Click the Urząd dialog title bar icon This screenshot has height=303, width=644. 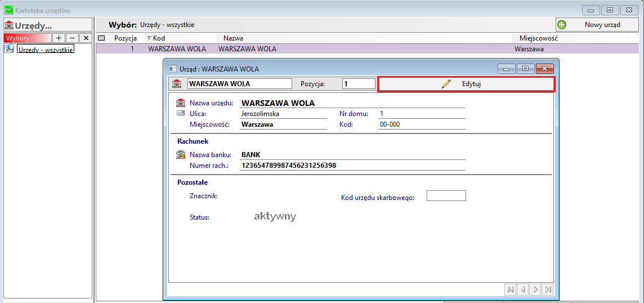coord(173,69)
